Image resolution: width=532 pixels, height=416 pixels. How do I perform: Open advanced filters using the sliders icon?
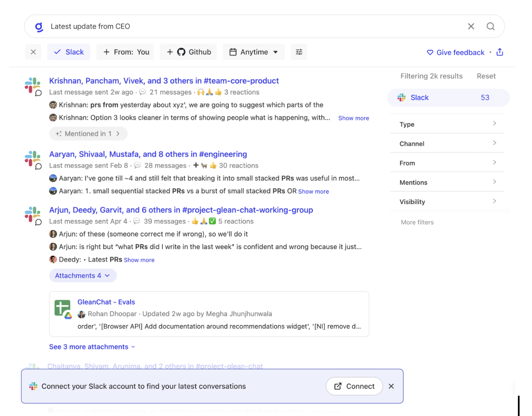[x=299, y=52]
